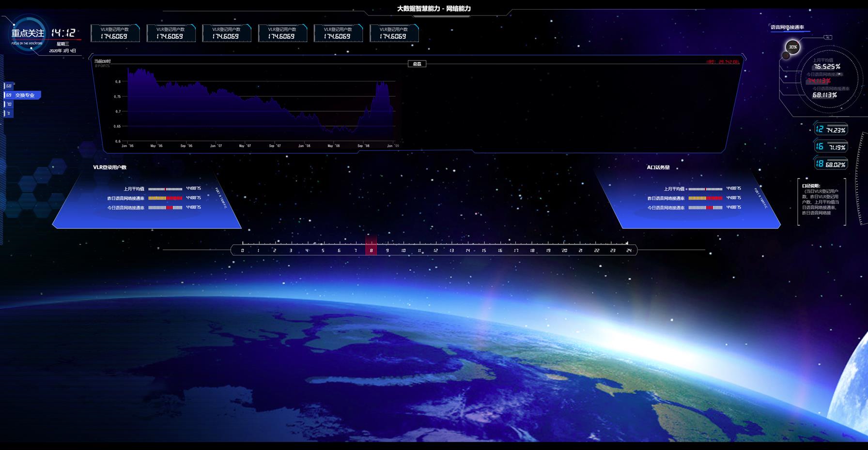This screenshot has height=450, width=868.
Task: Click the date 2020年 3月 4日
Action: tap(62, 51)
